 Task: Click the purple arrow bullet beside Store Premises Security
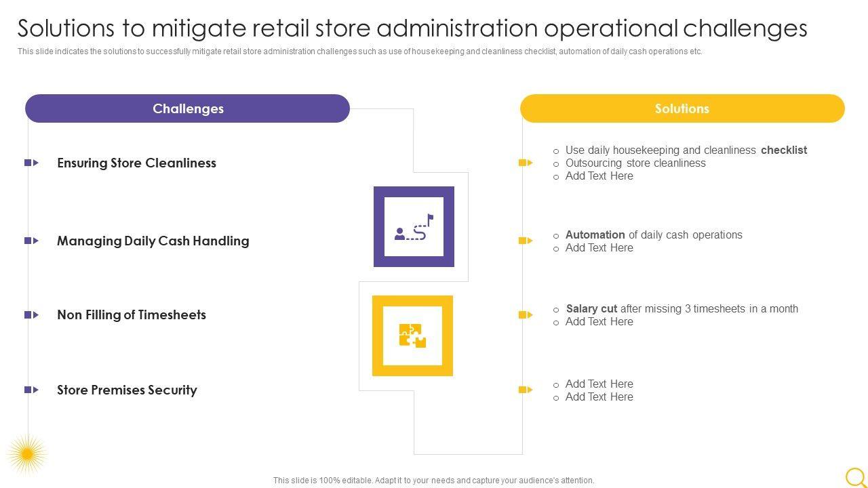pyautogui.click(x=32, y=390)
